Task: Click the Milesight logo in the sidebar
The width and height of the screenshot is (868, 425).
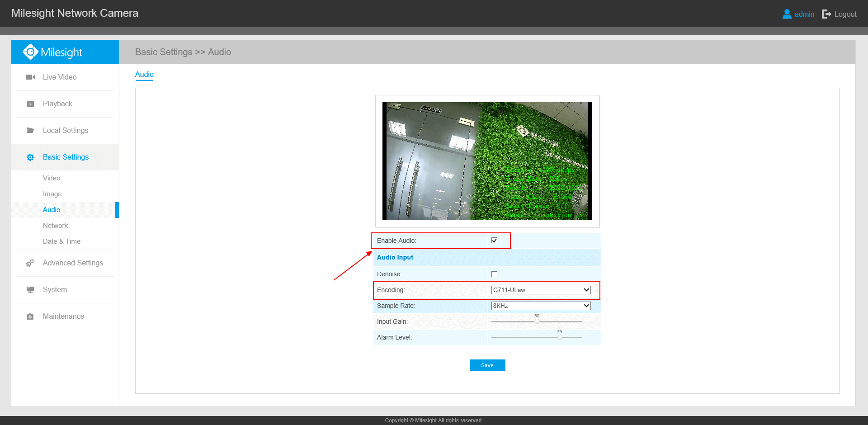Action: click(52, 52)
